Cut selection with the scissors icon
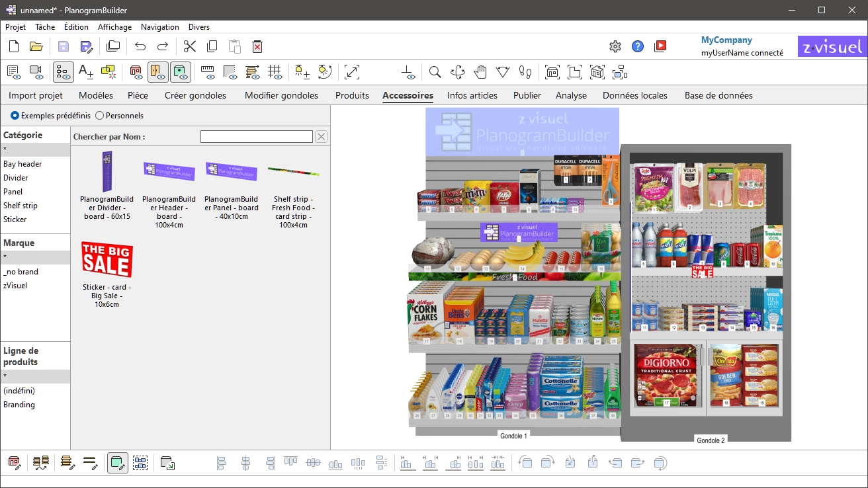Image resolution: width=868 pixels, height=488 pixels. pyautogui.click(x=190, y=46)
